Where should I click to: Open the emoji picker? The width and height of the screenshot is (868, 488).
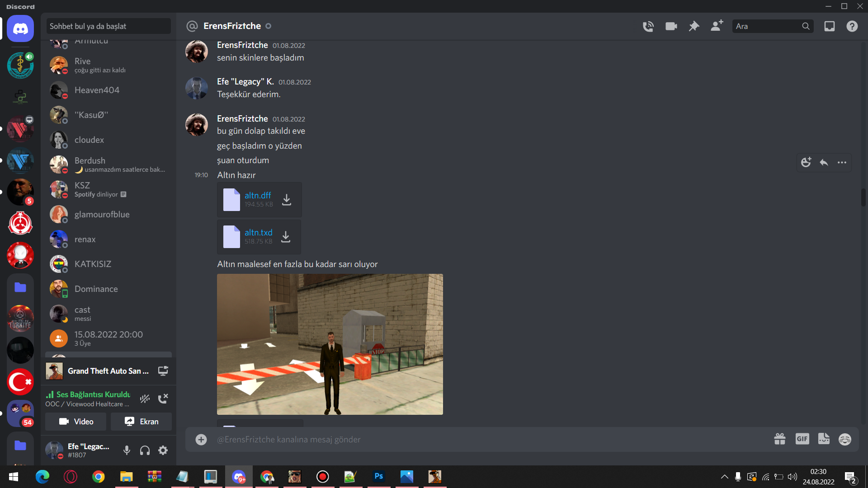(844, 439)
